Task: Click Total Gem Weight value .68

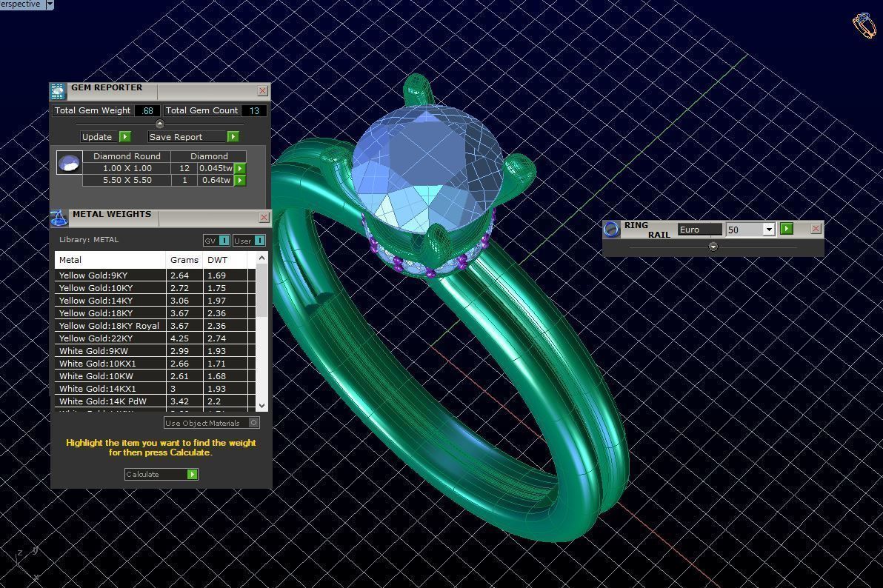Action: (147, 110)
